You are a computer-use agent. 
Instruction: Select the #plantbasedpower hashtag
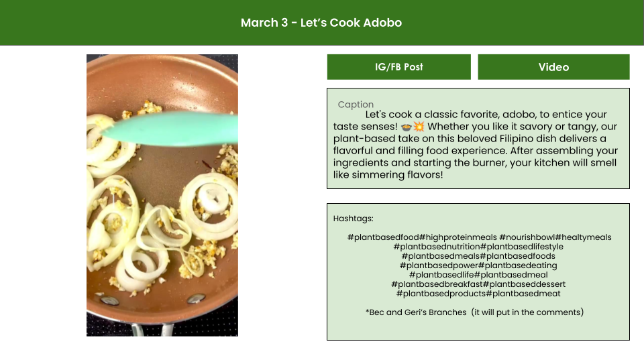439,265
